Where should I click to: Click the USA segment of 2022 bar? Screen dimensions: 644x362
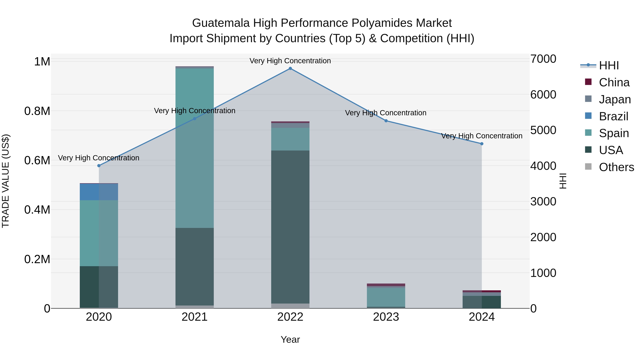point(290,227)
